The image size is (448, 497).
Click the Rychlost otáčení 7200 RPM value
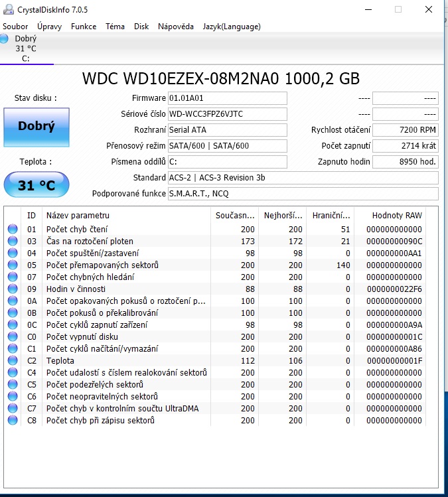[406, 130]
